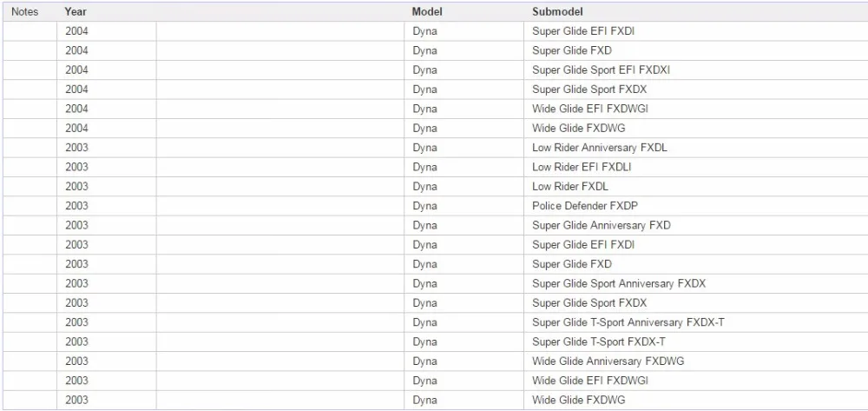This screenshot has width=868, height=411.
Task: Click Dyna in Low Rider Anniversary FXDL row
Action: pos(424,148)
